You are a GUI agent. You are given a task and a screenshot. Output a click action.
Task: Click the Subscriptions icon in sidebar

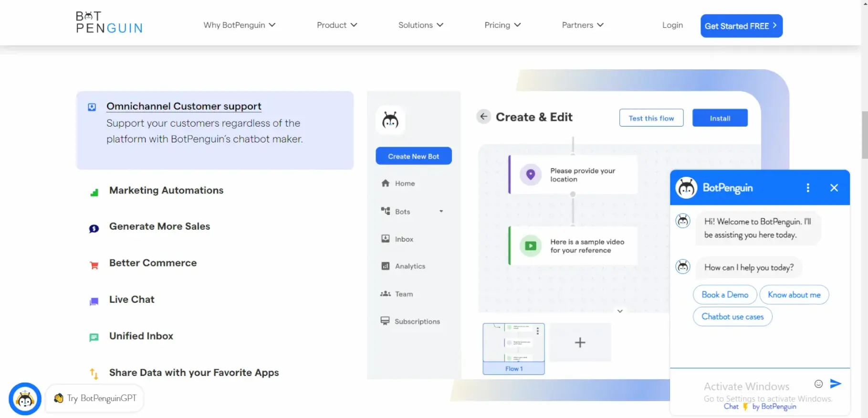385,321
